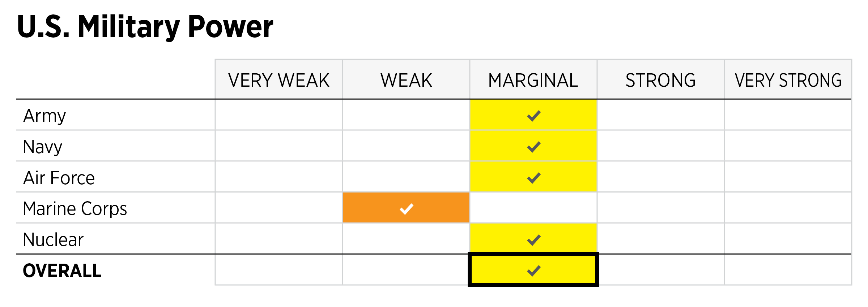Click the STRONG column header
This screenshot has width=868, height=307.
coord(660,80)
